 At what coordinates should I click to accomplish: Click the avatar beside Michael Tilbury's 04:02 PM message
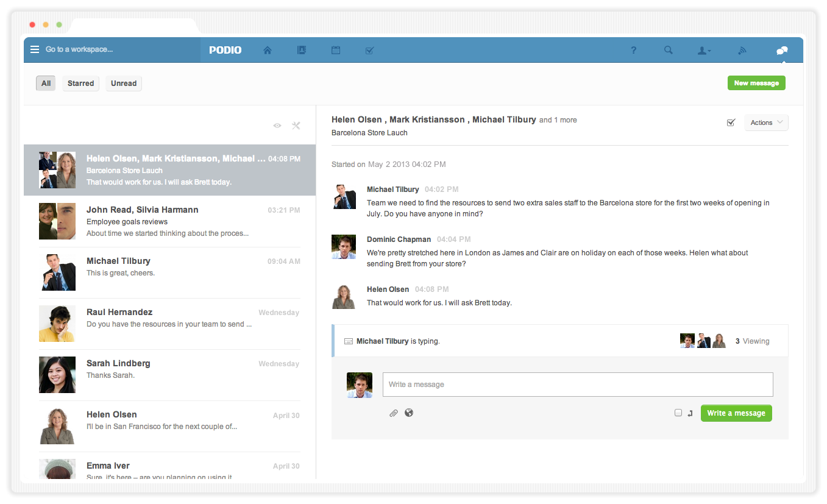coord(344,197)
